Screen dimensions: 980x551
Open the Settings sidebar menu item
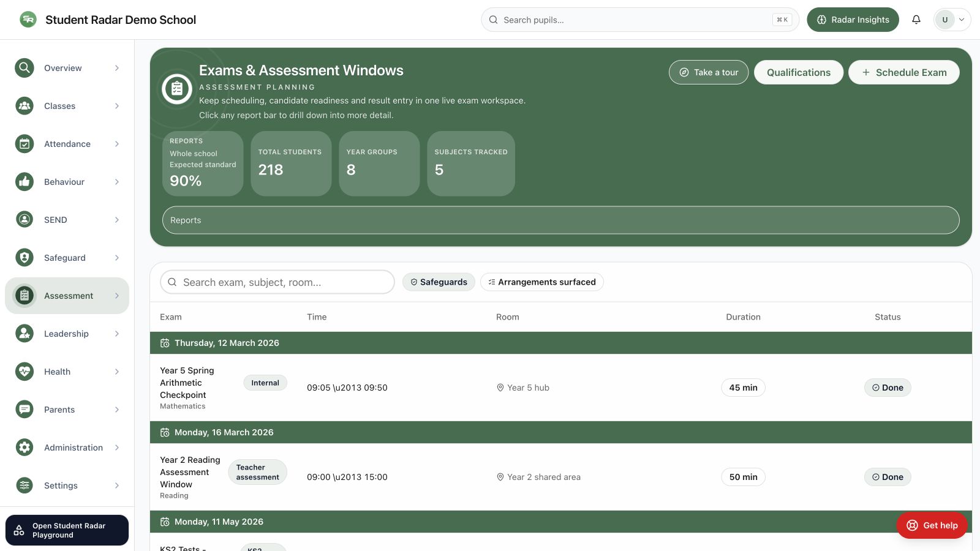(x=67, y=485)
